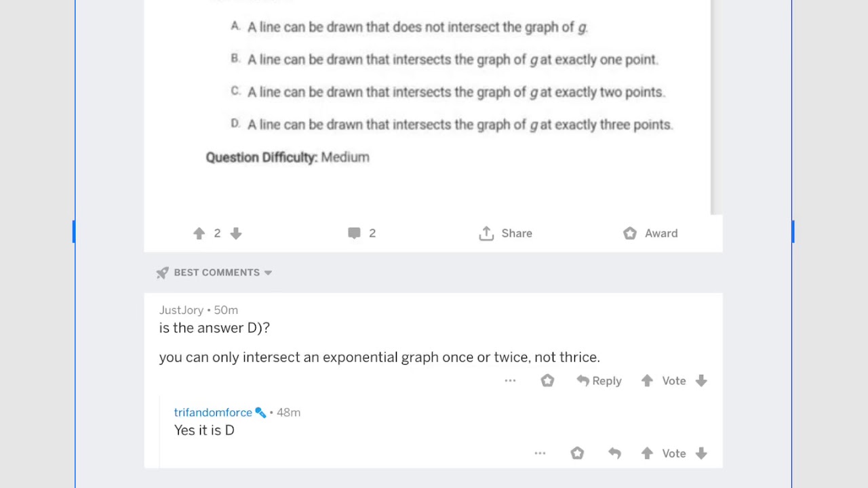
Task: Upvote JustJory's comment
Action: pos(647,381)
